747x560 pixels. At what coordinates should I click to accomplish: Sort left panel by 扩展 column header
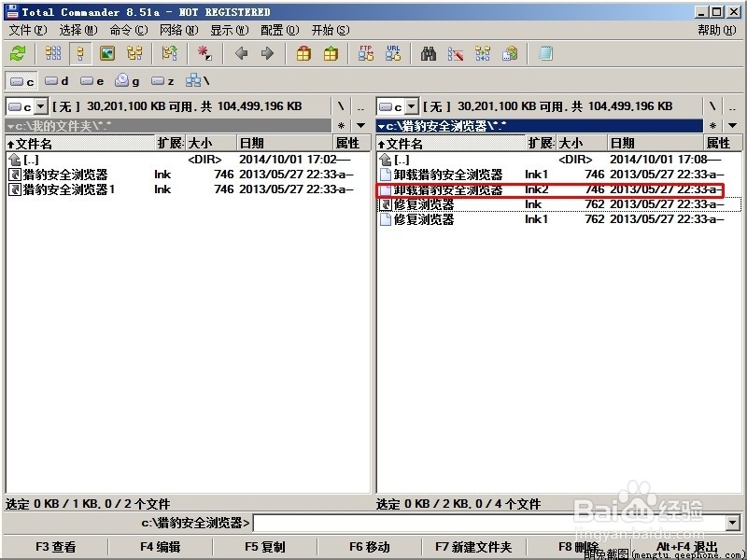coord(171,144)
